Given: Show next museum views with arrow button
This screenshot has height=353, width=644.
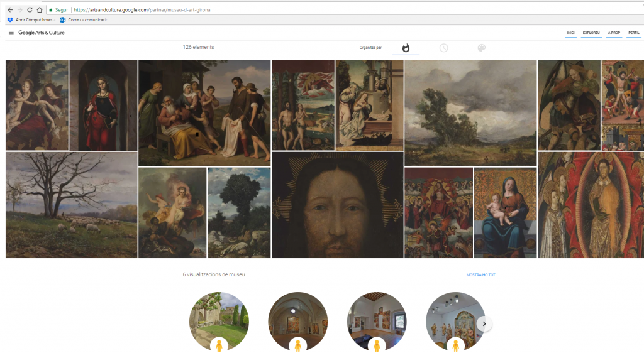Looking at the screenshot, I should [484, 323].
